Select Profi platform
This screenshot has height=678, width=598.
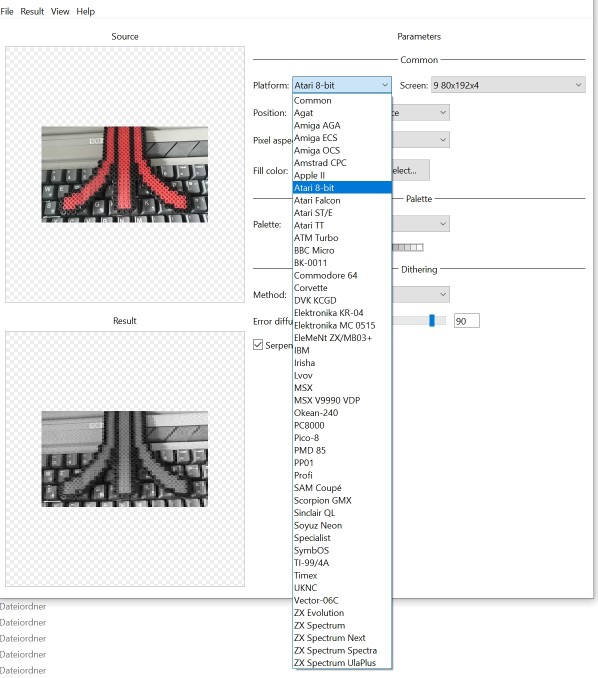click(342, 476)
